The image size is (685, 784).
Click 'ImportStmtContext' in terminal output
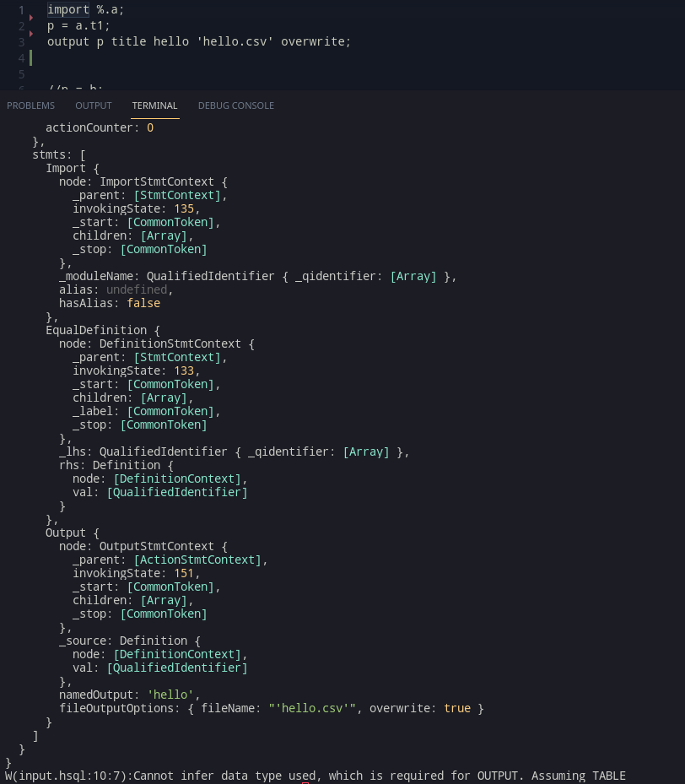coord(157,182)
